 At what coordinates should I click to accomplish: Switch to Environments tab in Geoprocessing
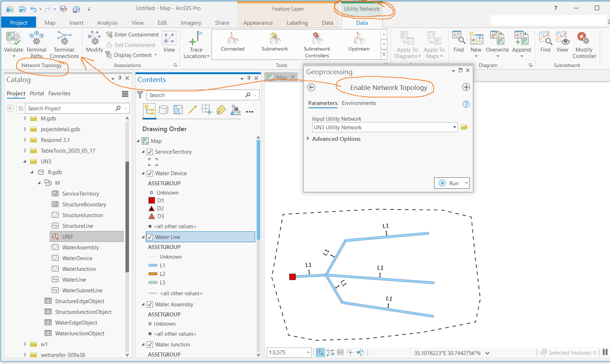[x=359, y=103]
